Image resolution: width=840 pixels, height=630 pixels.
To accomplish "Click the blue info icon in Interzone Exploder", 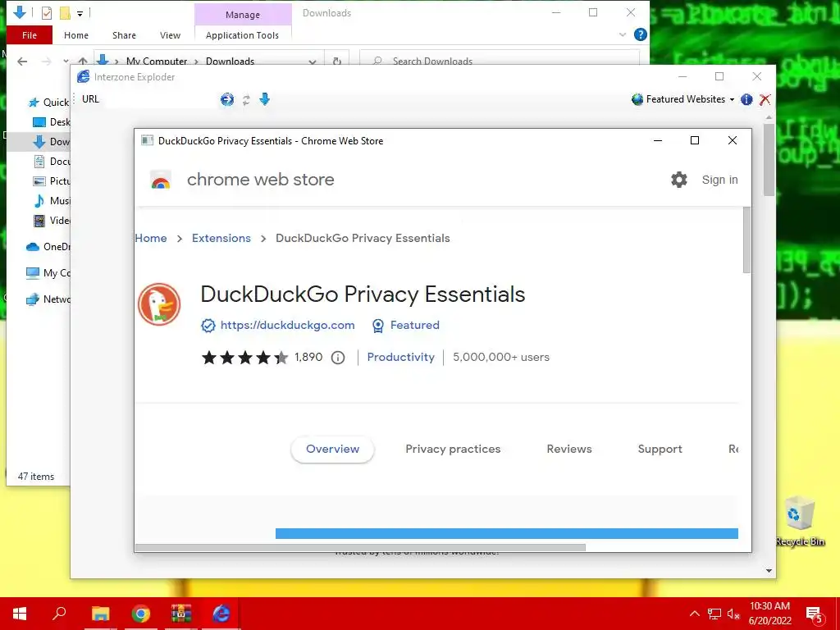I will tap(746, 99).
